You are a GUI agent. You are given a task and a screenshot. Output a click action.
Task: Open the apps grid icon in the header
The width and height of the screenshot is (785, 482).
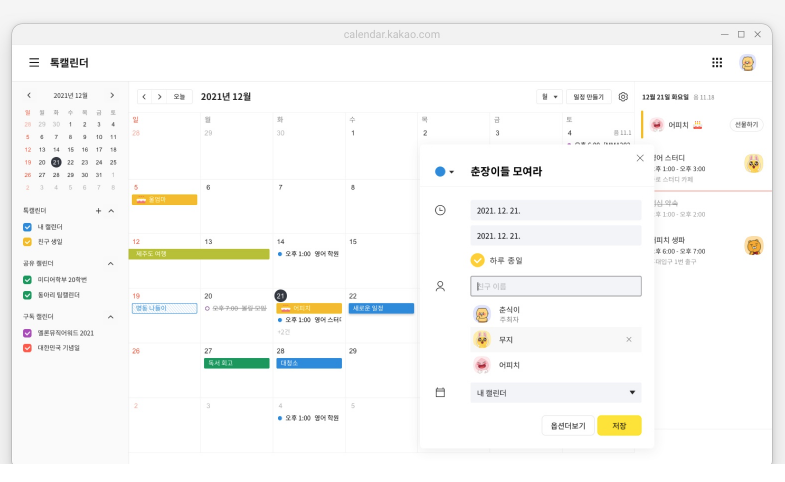(x=717, y=63)
